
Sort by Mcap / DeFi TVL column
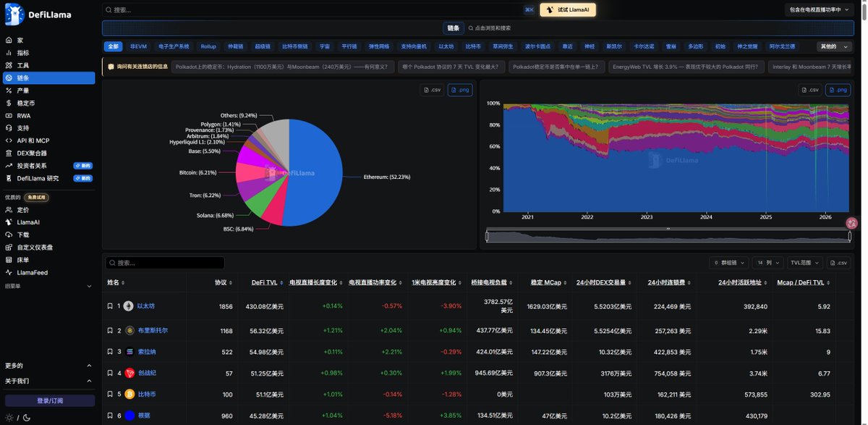coord(804,282)
